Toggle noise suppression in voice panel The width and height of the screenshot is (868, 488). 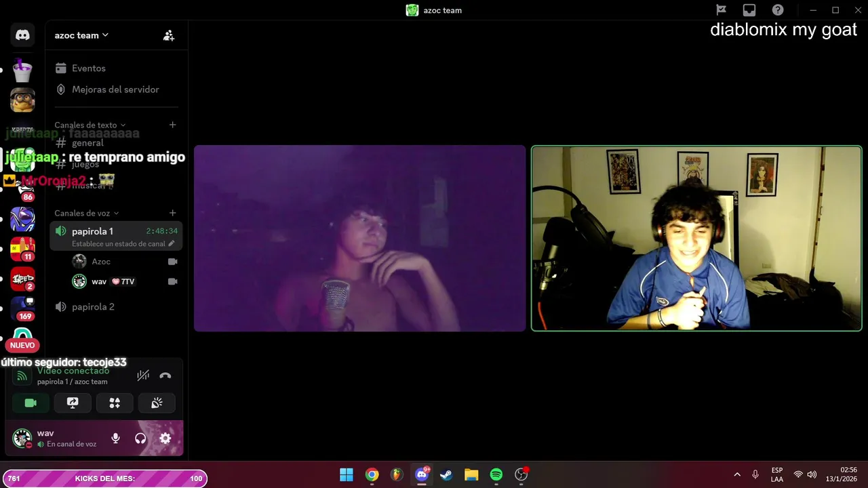(143, 375)
